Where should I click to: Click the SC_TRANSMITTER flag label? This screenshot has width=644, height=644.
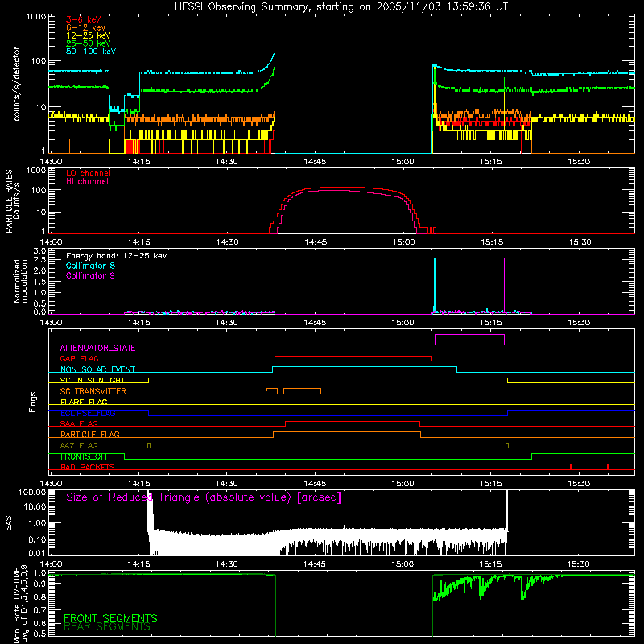93,391
